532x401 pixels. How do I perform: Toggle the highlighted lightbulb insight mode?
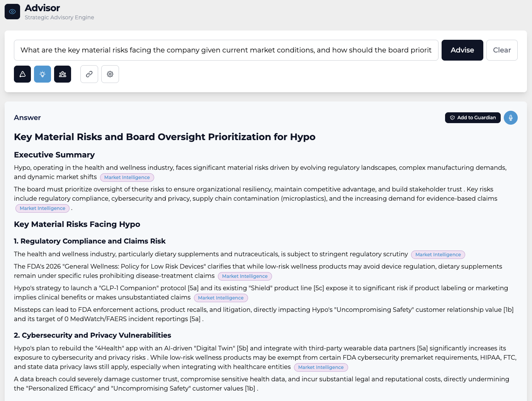pos(42,74)
